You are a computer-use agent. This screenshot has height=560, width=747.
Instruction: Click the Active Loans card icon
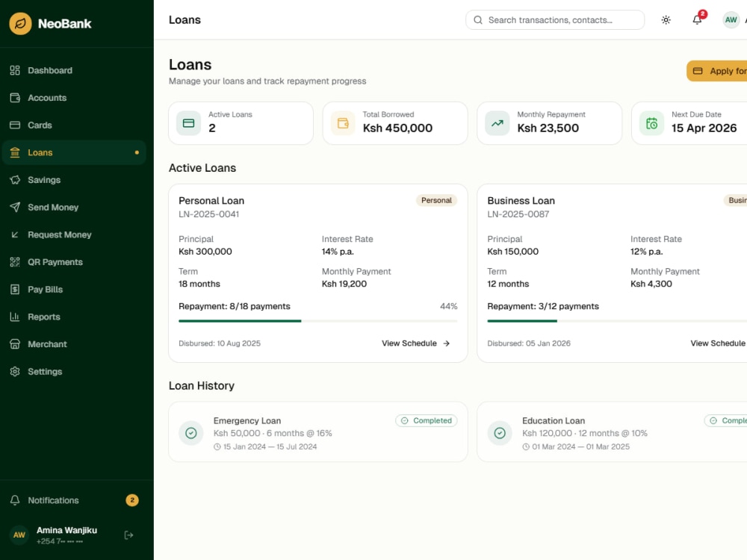[x=189, y=123]
